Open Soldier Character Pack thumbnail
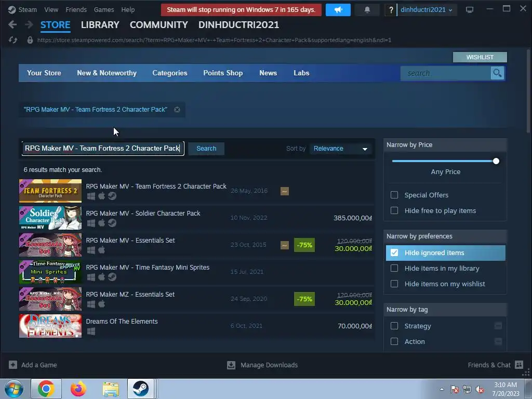This screenshot has width=532, height=399. (50, 218)
